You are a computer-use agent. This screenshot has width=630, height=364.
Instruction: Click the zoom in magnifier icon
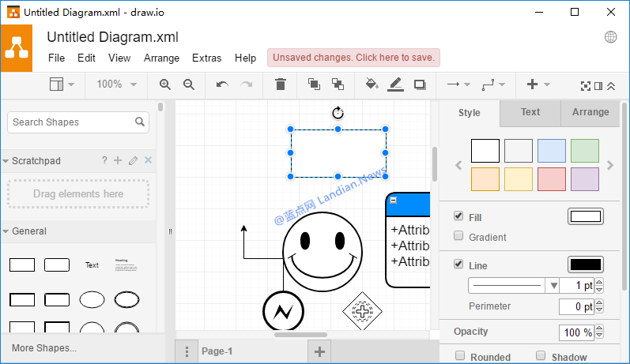pos(164,84)
